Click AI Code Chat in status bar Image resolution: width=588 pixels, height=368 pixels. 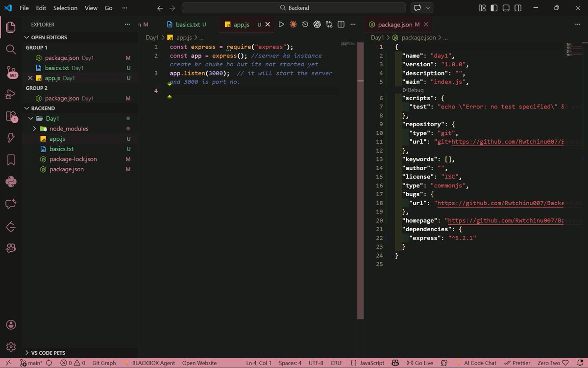(x=475, y=363)
